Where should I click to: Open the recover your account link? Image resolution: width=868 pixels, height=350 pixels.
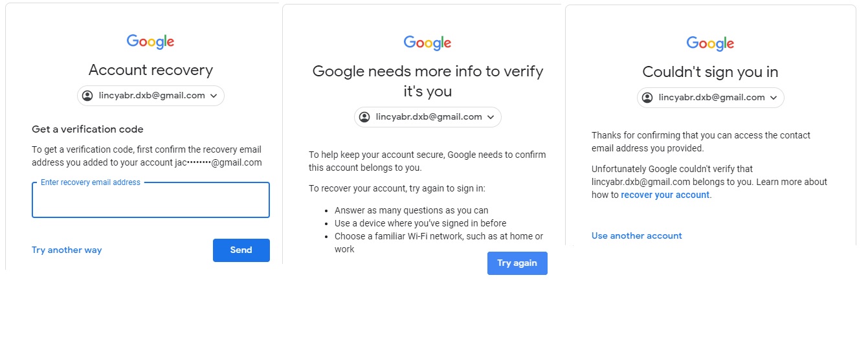point(665,195)
